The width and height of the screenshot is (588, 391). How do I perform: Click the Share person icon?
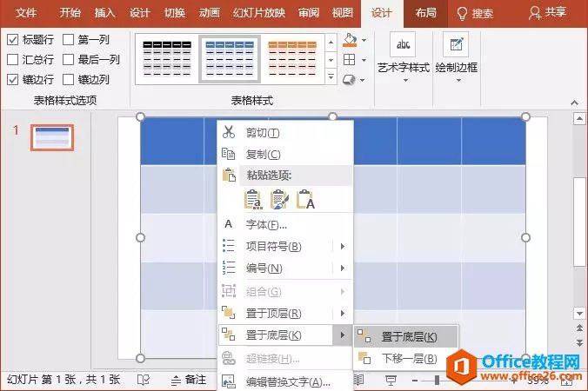pyautogui.click(x=534, y=14)
